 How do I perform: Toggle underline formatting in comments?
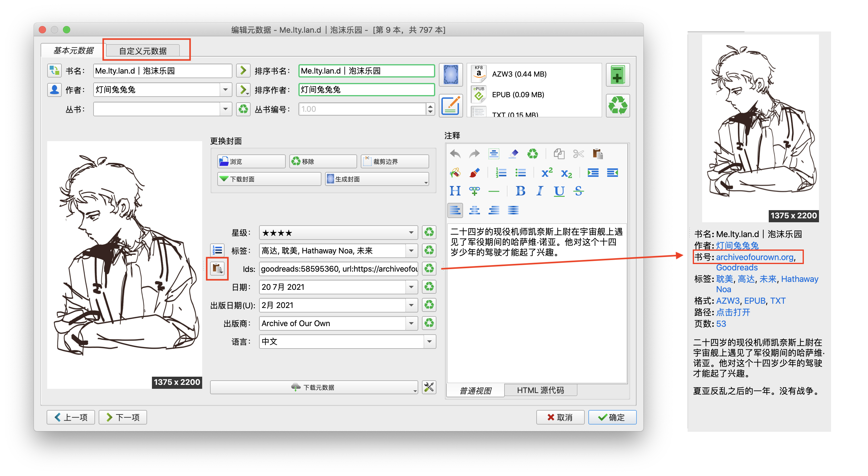coord(559,191)
